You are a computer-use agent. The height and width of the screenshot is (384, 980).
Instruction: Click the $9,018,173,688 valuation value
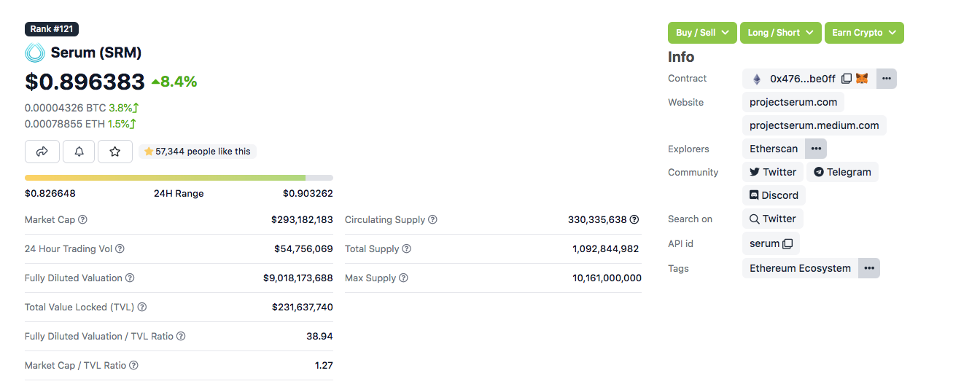click(x=298, y=278)
